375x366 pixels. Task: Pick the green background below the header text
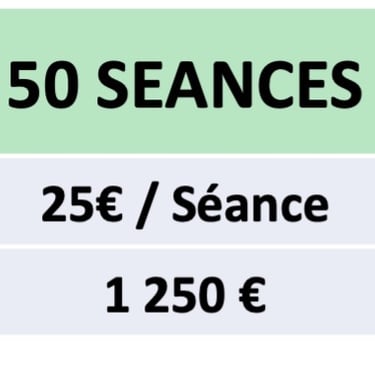tap(187, 132)
